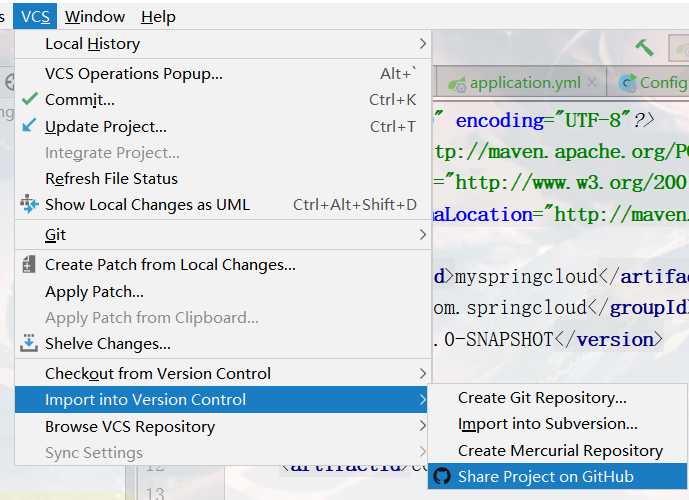The image size is (689, 500).
Task: Open the Window menu
Action: pos(95,16)
